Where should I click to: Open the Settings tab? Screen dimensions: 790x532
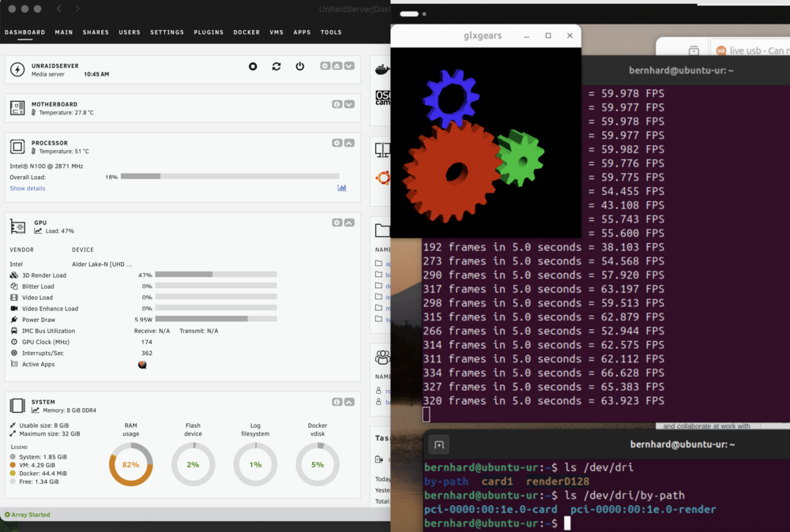(167, 32)
